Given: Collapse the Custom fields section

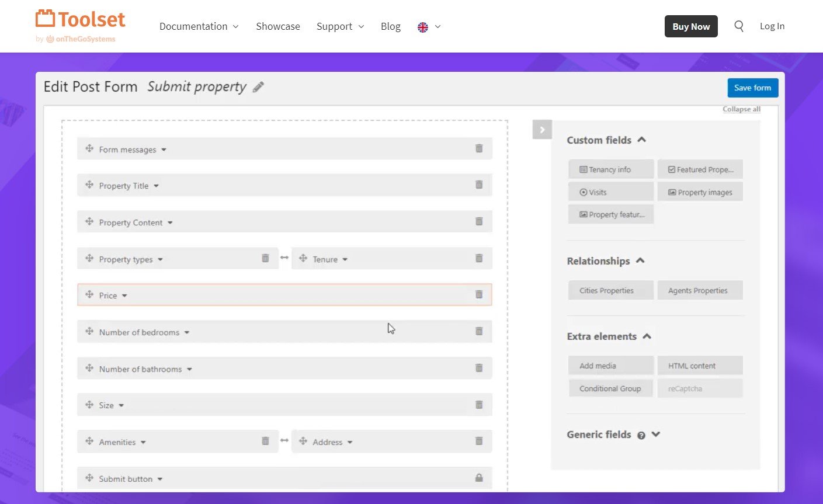Looking at the screenshot, I should pos(642,140).
